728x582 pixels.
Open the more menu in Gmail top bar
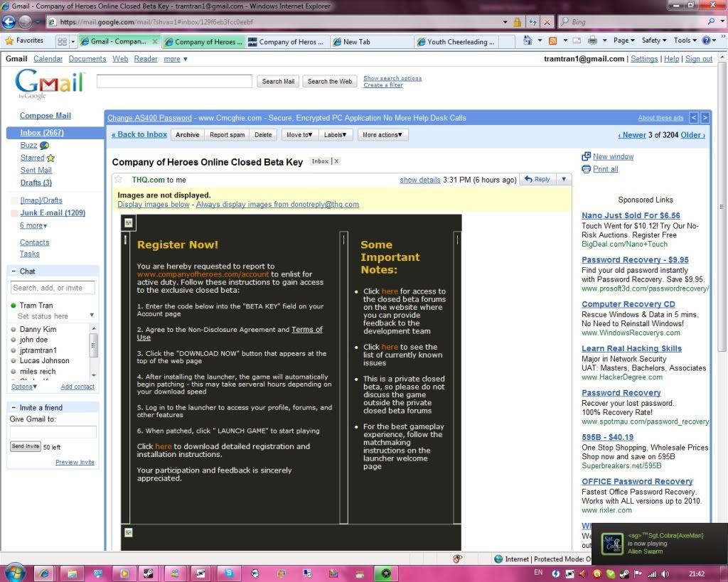176,59
